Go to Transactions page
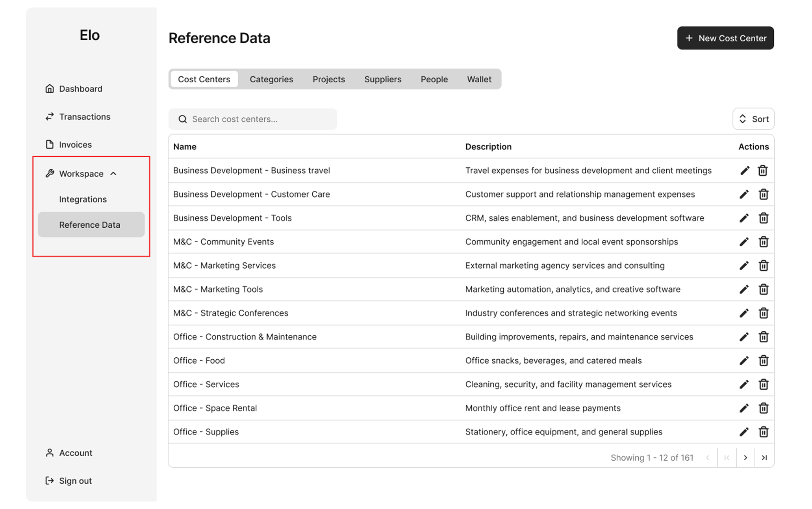Screen dimensions: 812x509 click(84, 117)
